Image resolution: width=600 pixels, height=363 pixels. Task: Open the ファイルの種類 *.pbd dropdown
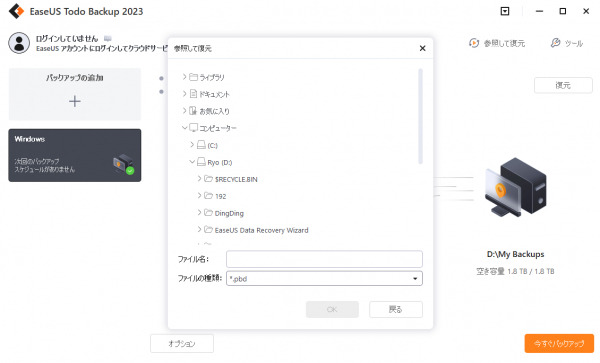pos(324,278)
